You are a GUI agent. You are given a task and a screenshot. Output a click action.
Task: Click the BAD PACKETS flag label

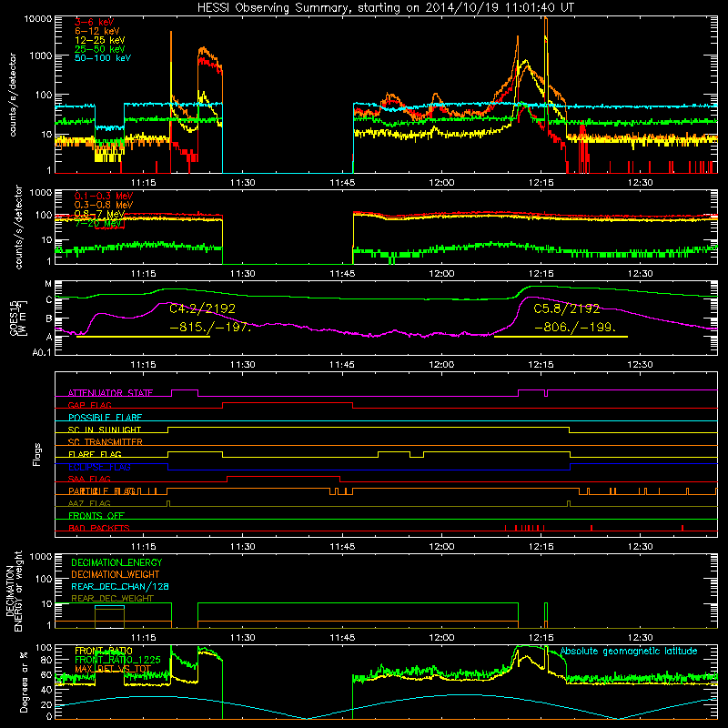[99, 528]
